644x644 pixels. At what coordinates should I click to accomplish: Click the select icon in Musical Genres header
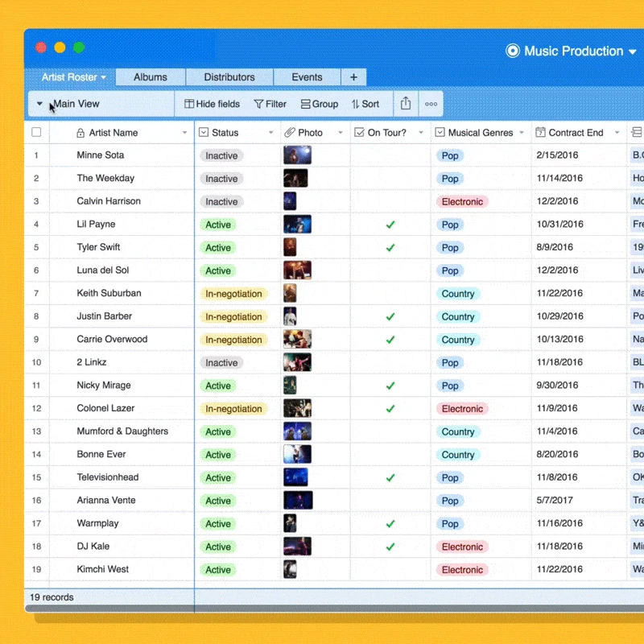(x=440, y=132)
